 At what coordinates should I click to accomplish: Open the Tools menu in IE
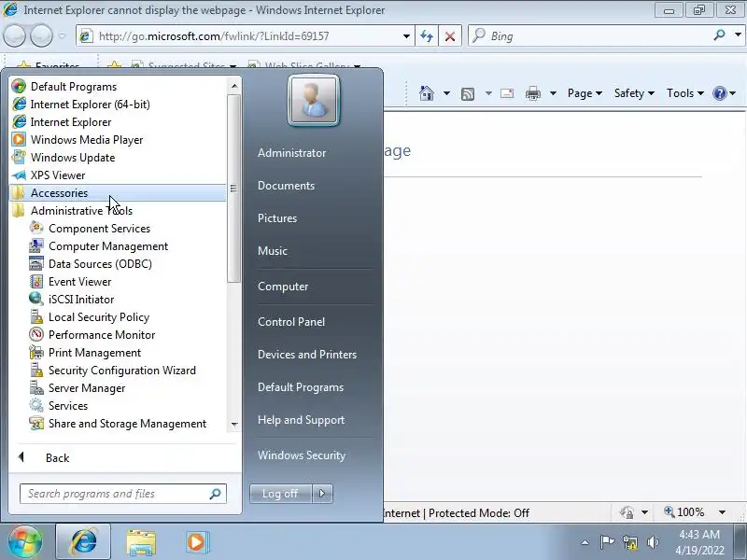pyautogui.click(x=685, y=93)
